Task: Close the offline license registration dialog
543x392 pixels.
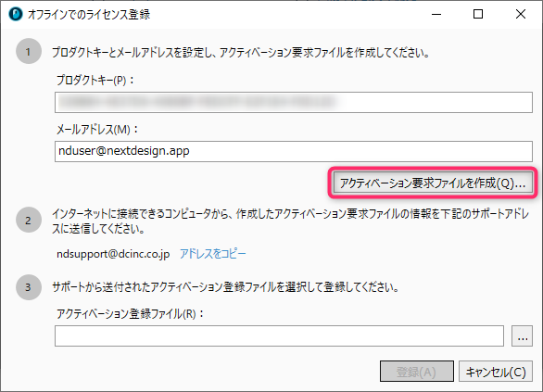Action: [x=521, y=14]
